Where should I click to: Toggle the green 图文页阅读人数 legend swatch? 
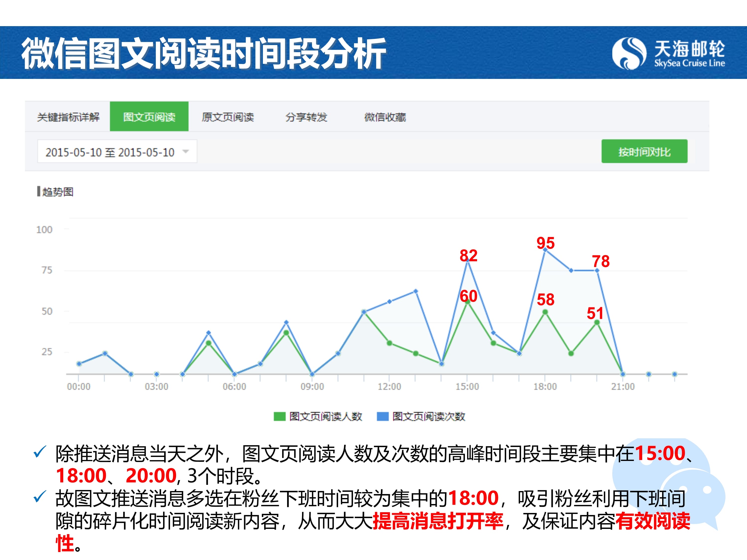click(x=280, y=417)
